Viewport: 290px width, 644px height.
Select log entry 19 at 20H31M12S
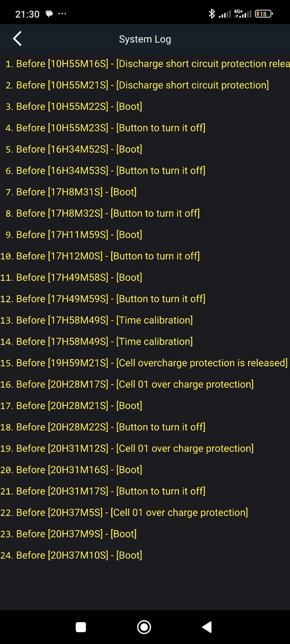click(145, 448)
